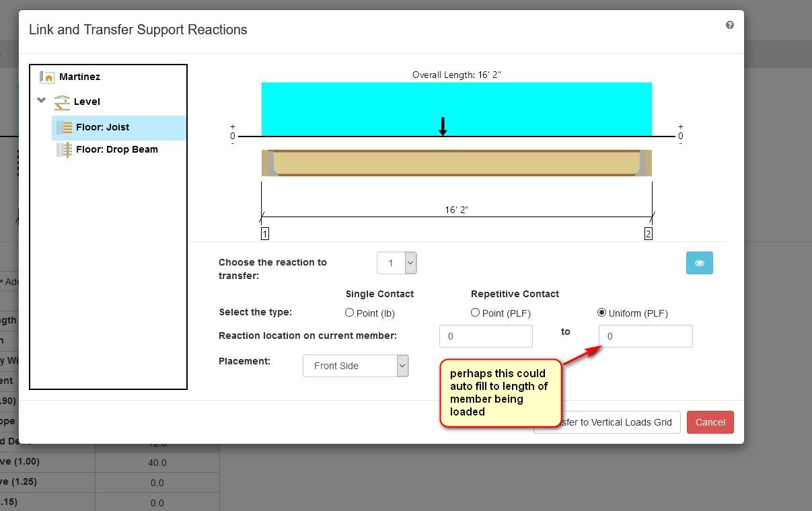This screenshot has width=812, height=511.
Task: Click the point load arrow on the diagram
Action: point(443,126)
